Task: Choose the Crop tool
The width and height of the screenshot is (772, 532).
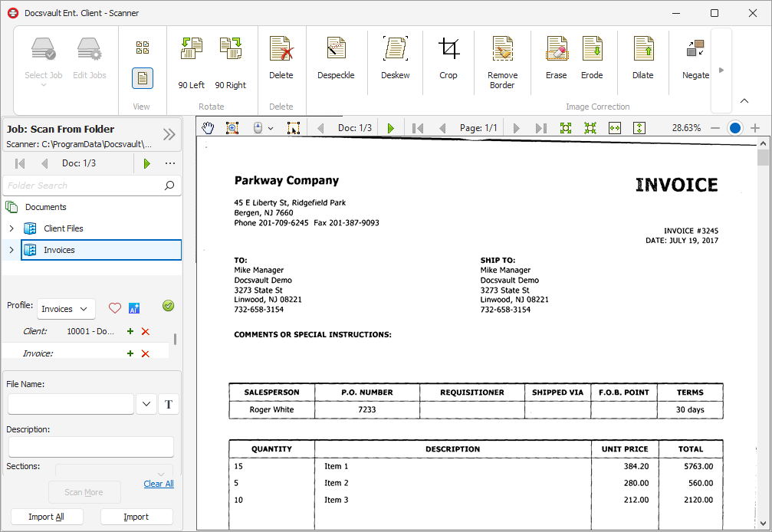Action: [x=448, y=57]
